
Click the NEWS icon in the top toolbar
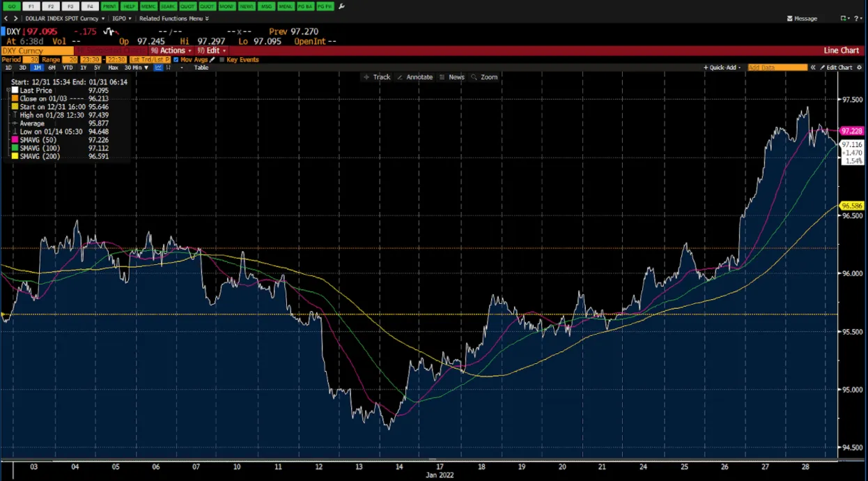246,6
